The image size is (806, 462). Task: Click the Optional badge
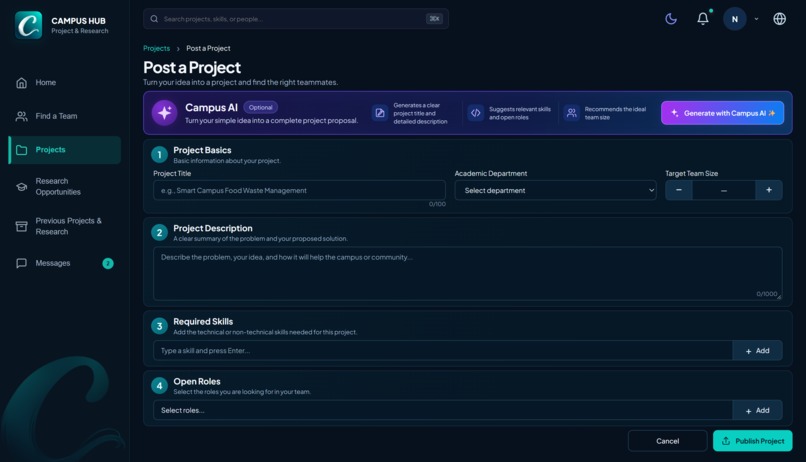(x=261, y=107)
